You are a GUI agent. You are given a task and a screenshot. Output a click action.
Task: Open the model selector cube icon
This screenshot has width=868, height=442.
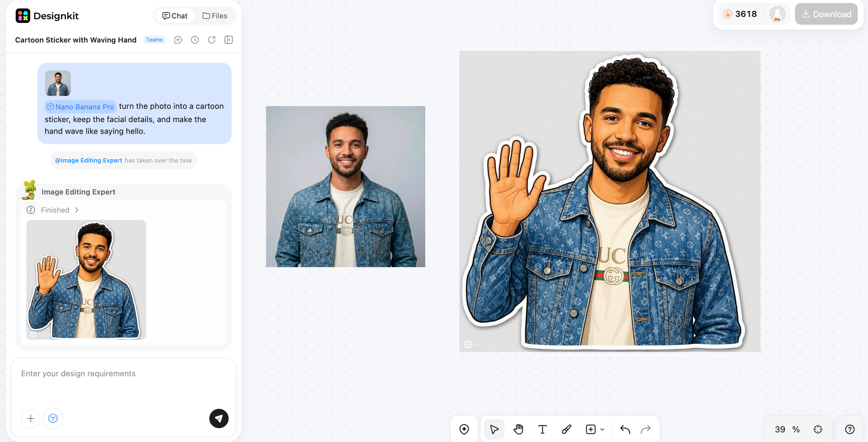[x=53, y=418]
